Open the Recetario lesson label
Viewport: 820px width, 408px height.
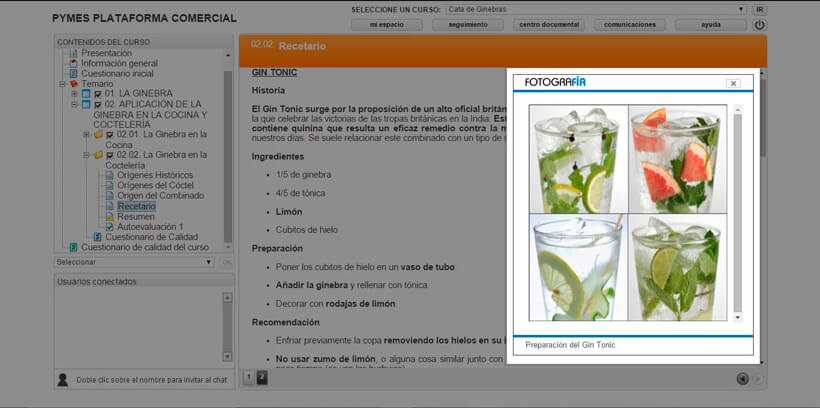coord(136,206)
